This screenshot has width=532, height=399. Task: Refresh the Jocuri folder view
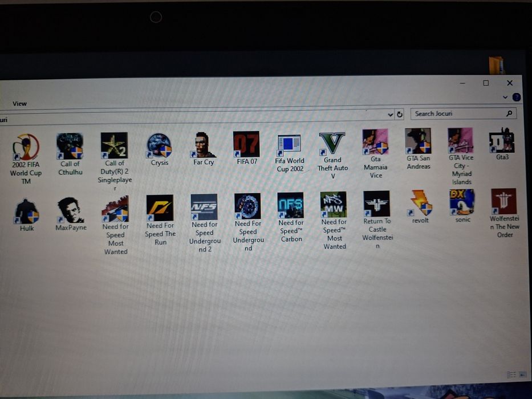(400, 115)
